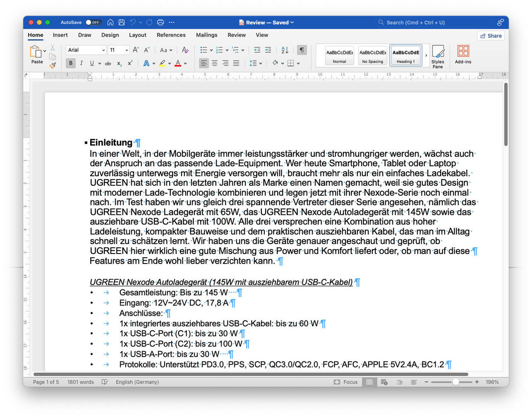
Task: Toggle AutoSave switch
Action: tap(93, 22)
